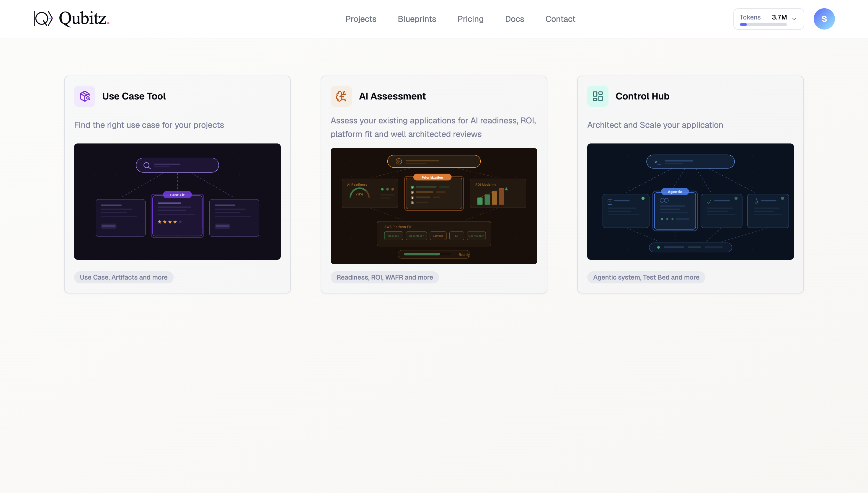Viewport: 868px width, 493px height.
Task: Click the 78% AI Readiness gauge
Action: [359, 193]
